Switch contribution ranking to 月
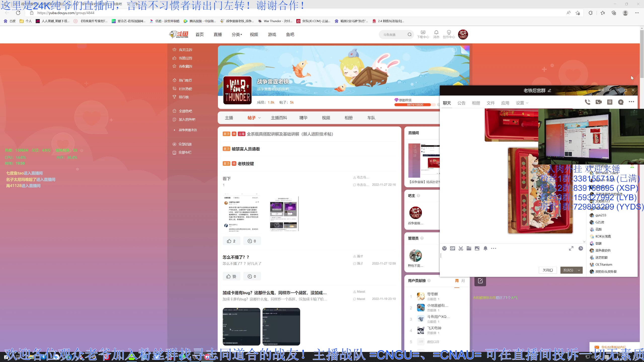 pos(463,281)
